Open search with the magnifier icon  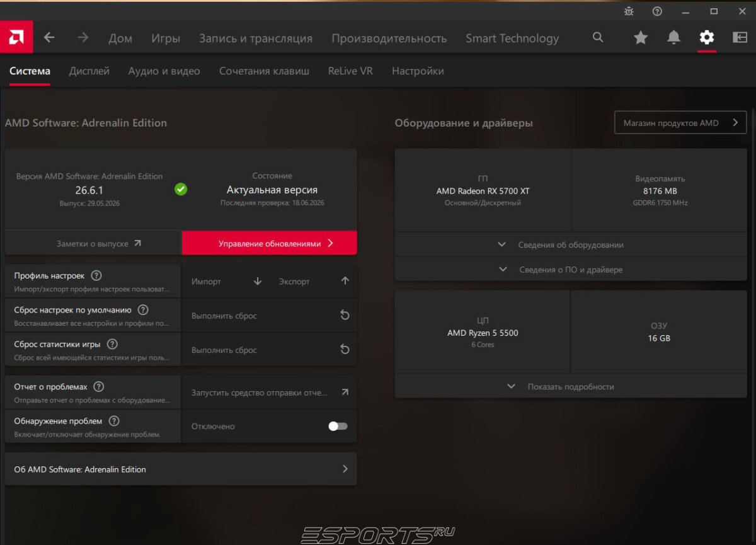pos(598,38)
